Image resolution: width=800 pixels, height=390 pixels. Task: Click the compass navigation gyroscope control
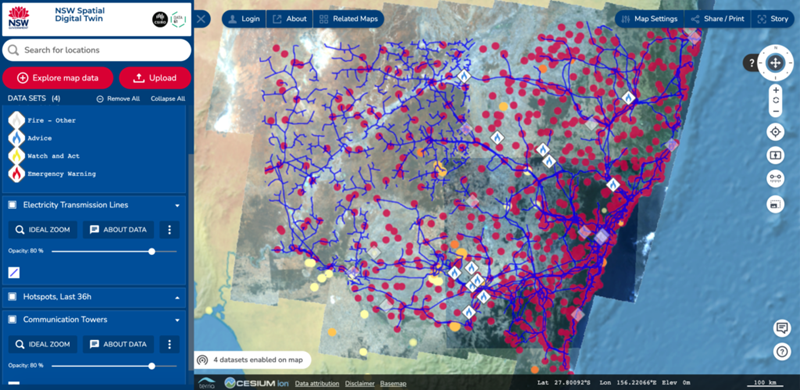pyautogui.click(x=775, y=63)
